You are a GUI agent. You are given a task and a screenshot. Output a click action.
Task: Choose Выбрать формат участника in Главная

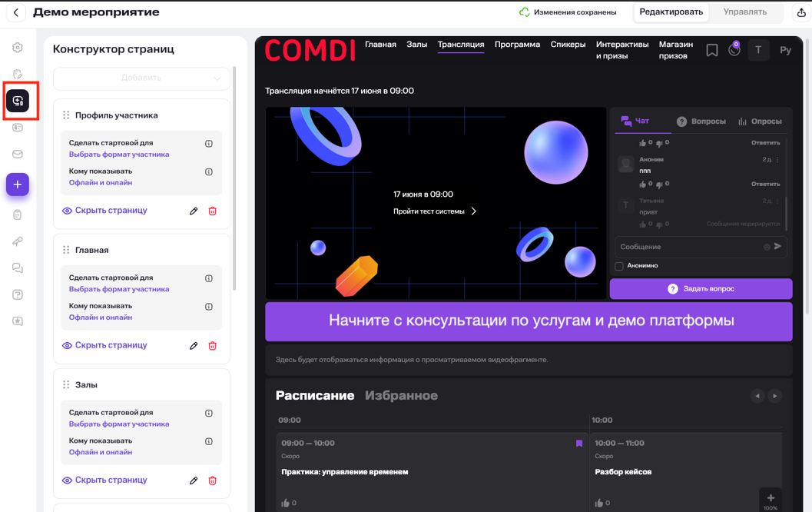click(x=119, y=289)
